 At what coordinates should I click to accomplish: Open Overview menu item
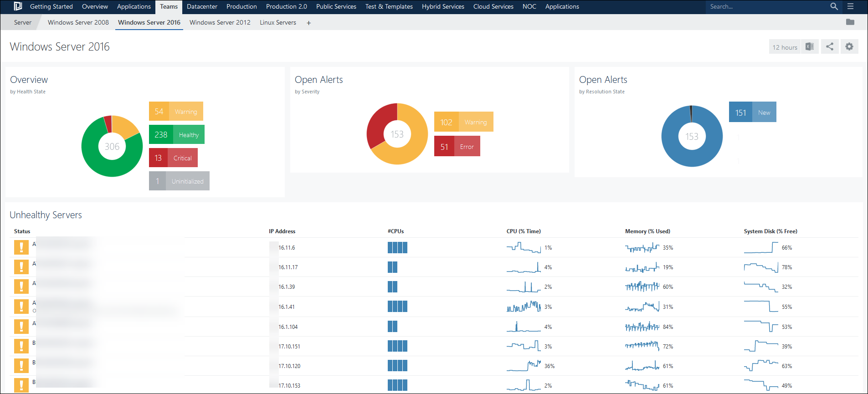pyautogui.click(x=95, y=6)
